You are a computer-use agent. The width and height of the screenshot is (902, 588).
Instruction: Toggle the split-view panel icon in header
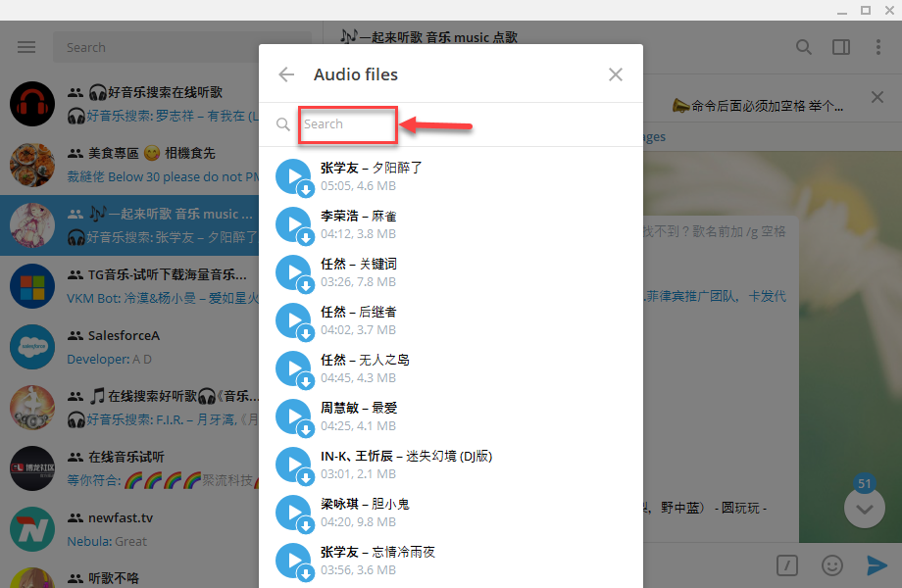841,47
